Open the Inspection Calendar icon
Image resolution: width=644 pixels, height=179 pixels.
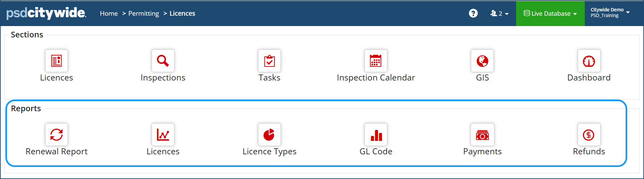[x=376, y=61]
